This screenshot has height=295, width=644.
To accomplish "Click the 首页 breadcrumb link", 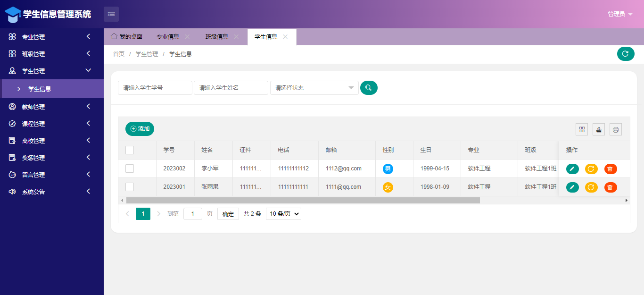I will pyautogui.click(x=119, y=54).
